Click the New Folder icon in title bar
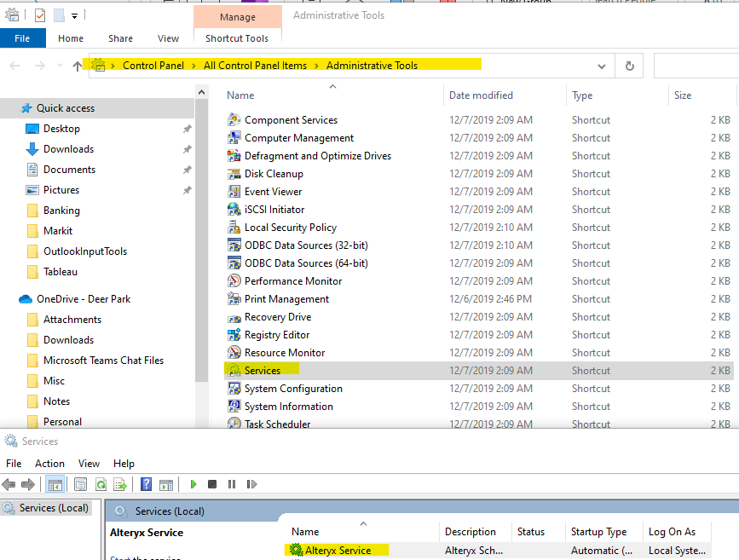This screenshot has height=560, width=739. tap(59, 15)
